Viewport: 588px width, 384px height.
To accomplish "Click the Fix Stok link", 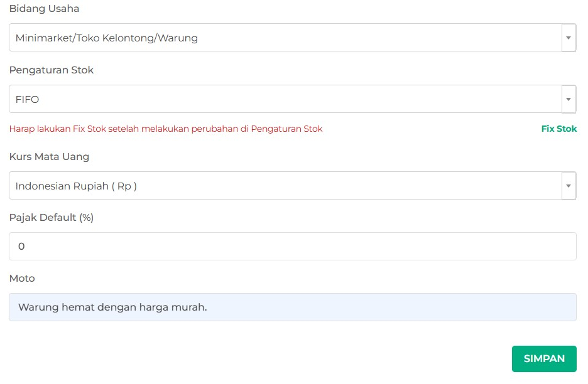I will point(558,129).
